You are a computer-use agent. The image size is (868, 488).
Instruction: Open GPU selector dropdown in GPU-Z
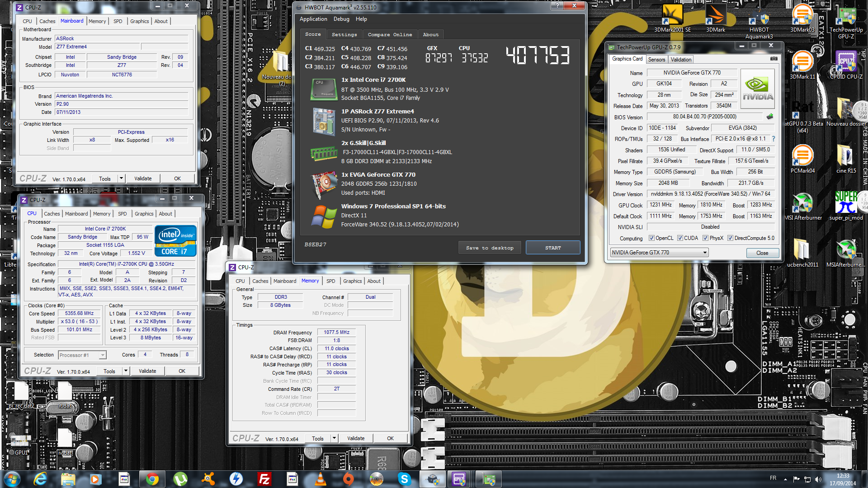(x=659, y=253)
